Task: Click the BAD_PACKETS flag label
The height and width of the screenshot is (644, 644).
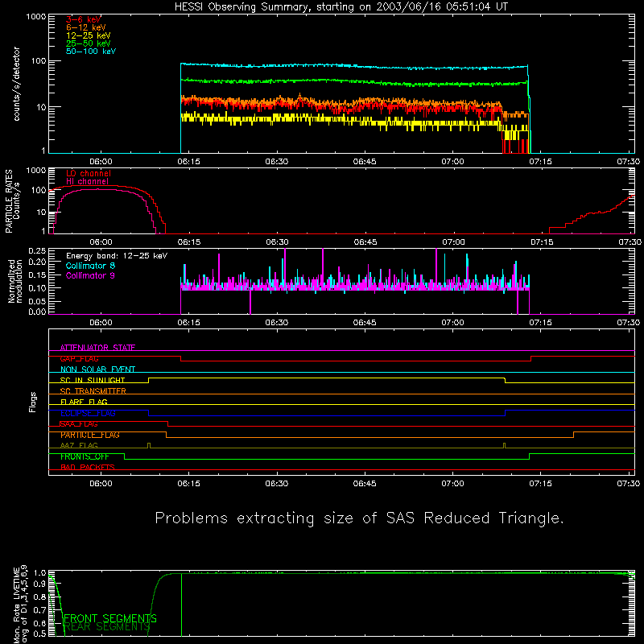Action: tap(88, 468)
